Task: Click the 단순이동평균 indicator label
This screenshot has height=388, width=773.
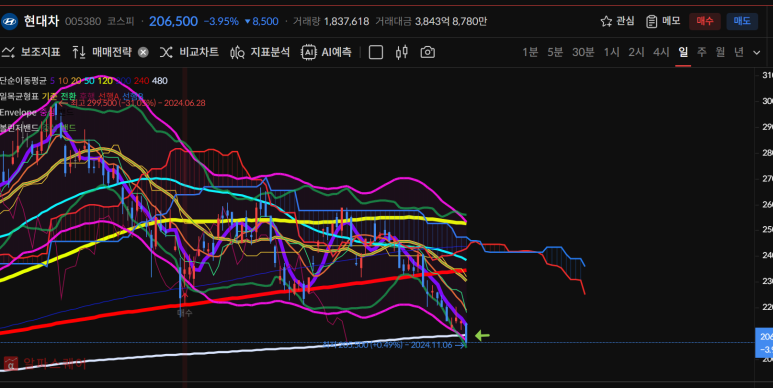Action: (23, 80)
